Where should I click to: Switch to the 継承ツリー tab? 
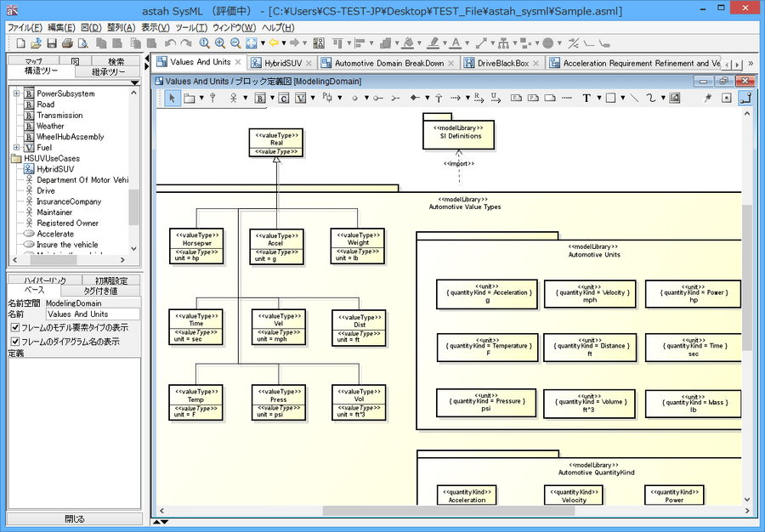108,71
